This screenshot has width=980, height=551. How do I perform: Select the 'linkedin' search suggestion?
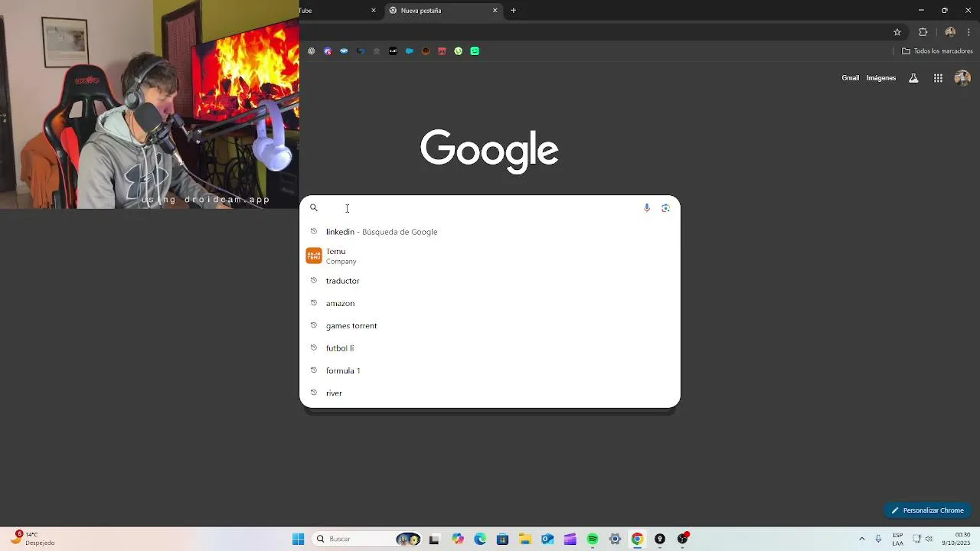point(490,232)
